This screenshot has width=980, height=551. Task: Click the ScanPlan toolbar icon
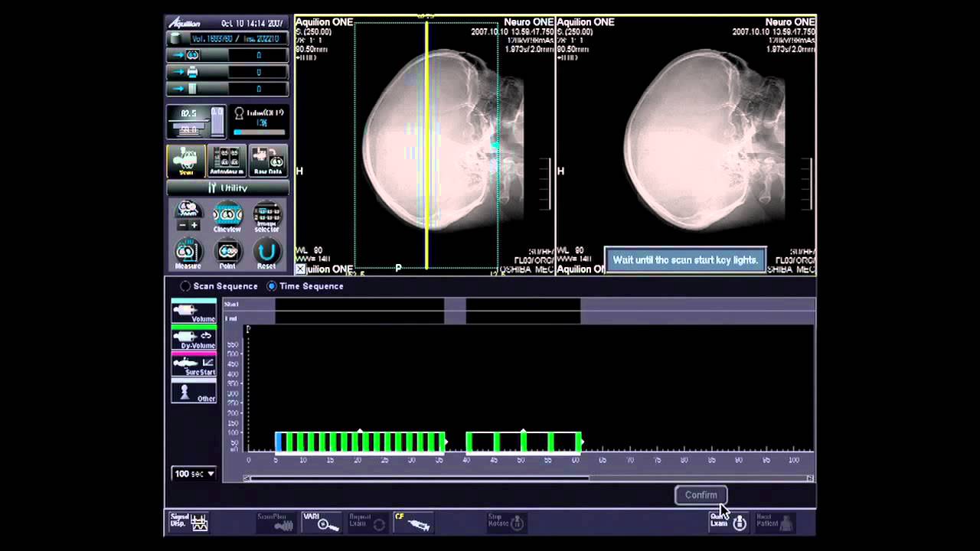(276, 522)
